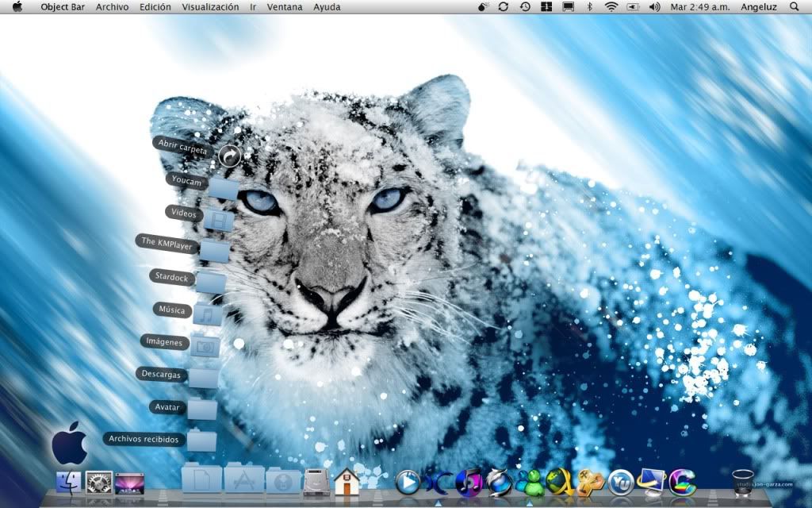Open the green and blue Messenger buddies icon
Image resolution: width=812 pixels, height=508 pixels.
tap(529, 483)
